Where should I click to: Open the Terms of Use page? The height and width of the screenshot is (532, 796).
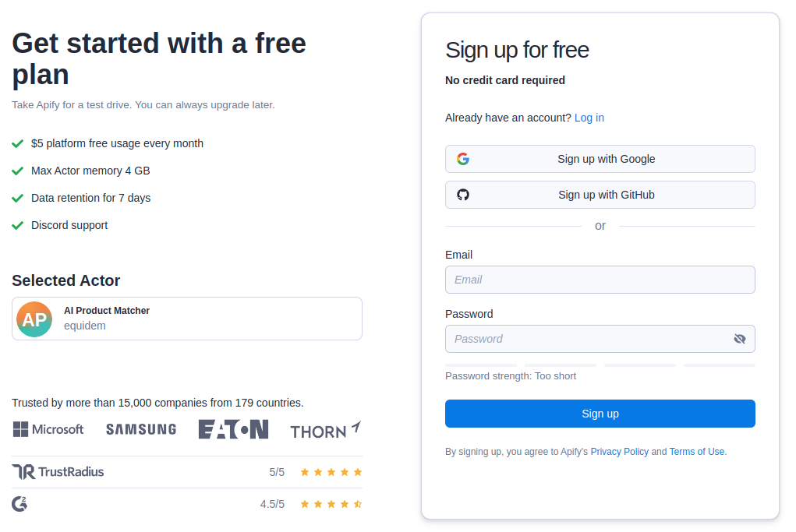click(x=697, y=451)
